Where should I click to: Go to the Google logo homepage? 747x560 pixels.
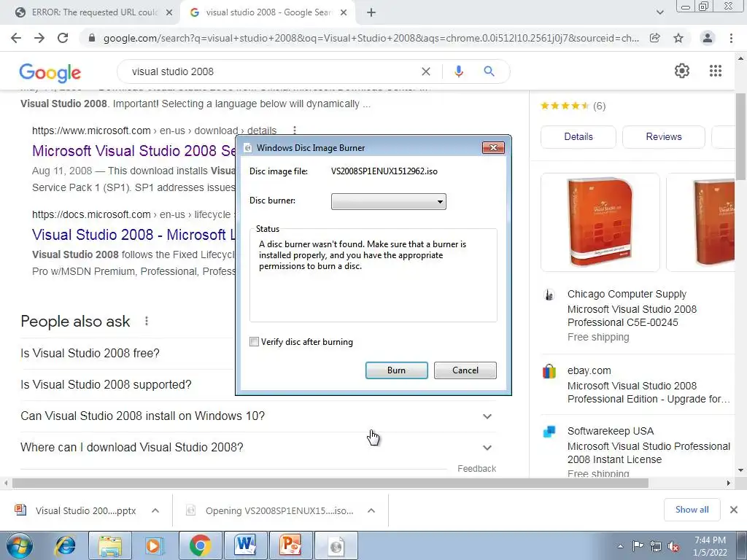pos(50,73)
